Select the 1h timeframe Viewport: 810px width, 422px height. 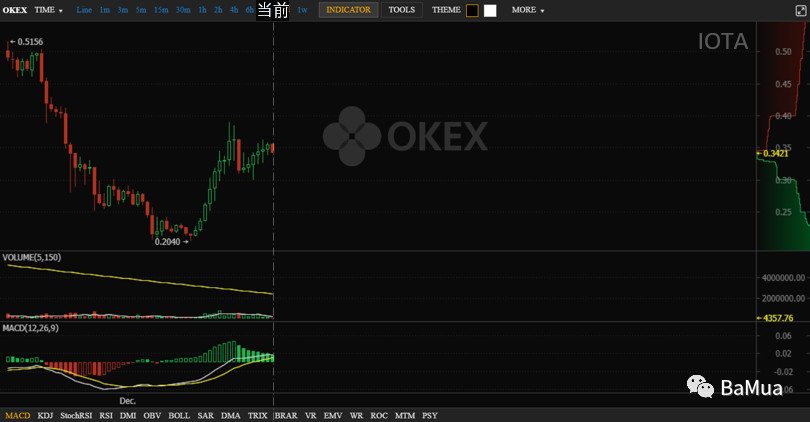(202, 10)
